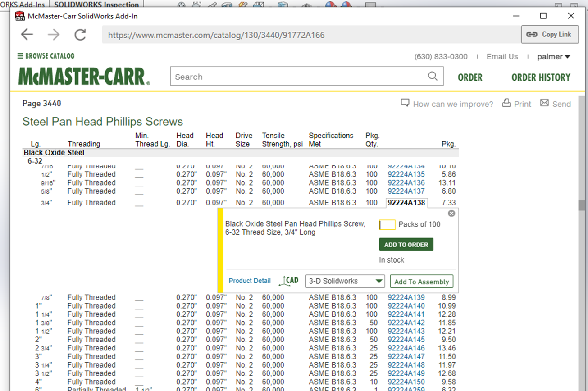This screenshot has width=588, height=391.
Task: Select part number 92224A135
Action: pyautogui.click(x=406, y=174)
